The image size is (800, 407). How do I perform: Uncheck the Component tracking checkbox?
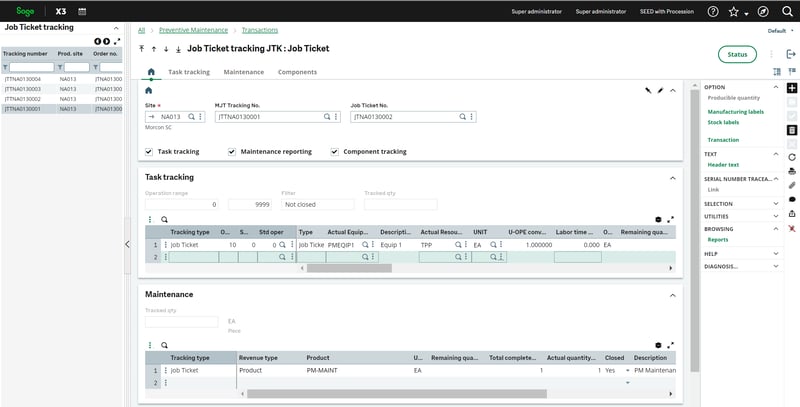(335, 152)
